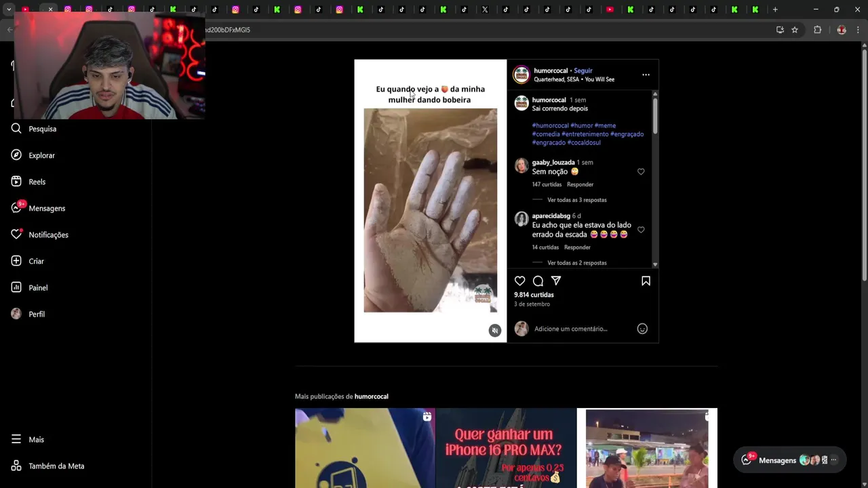Share the post with the paper plane icon
Image resolution: width=868 pixels, height=488 pixels.
tap(556, 281)
